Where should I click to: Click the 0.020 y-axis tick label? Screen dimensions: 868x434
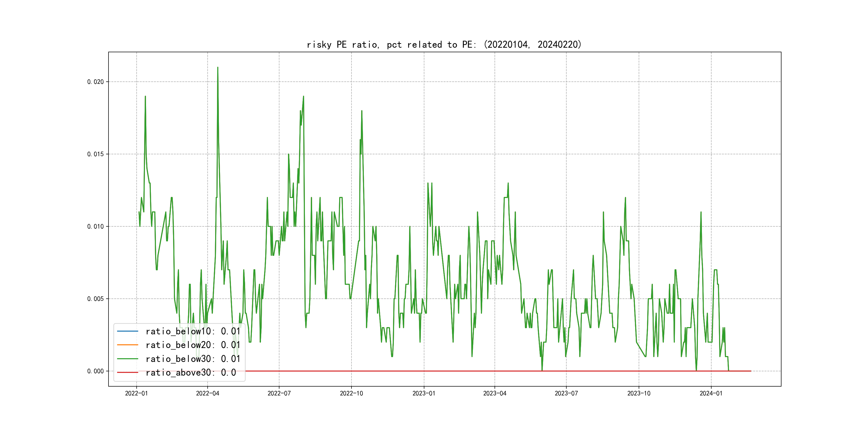tap(95, 82)
